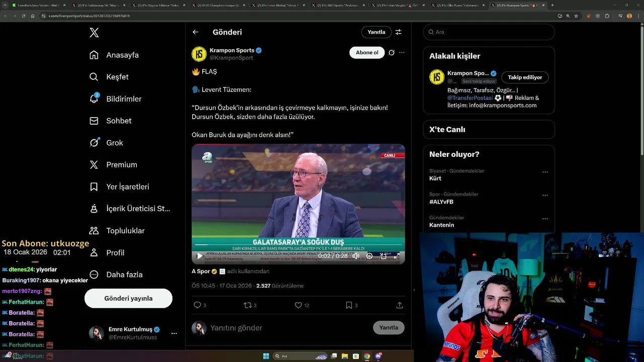Viewport: 644px width, 362px height.
Task: Open Anasayfa from the sidebar
Action: tap(114, 55)
